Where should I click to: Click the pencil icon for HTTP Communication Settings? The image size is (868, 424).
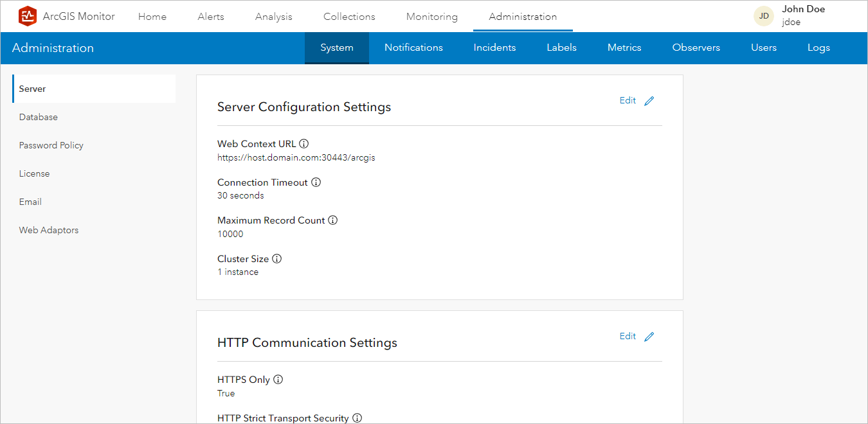pos(649,336)
